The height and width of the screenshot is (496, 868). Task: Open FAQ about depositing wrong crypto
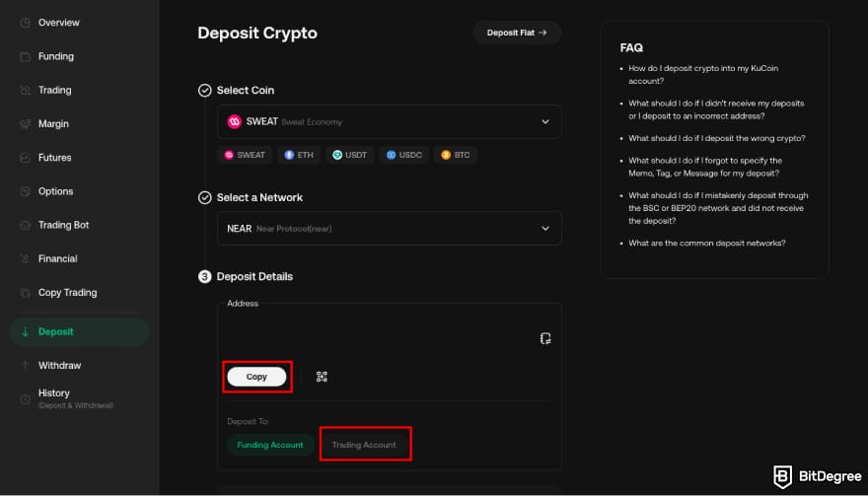click(x=717, y=138)
